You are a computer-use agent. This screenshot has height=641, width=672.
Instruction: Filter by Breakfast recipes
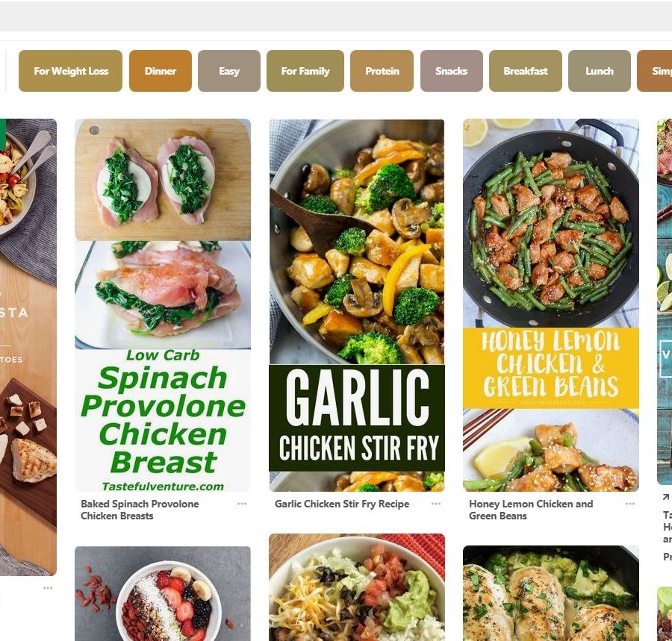[526, 71]
